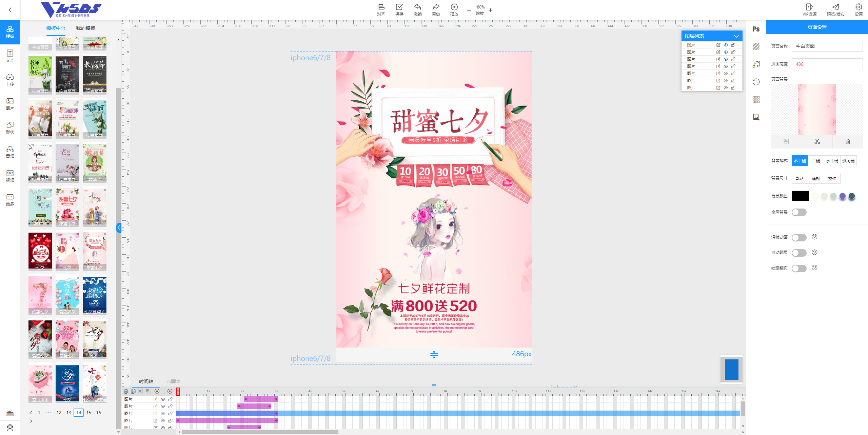Select the 水平铺 background mode button
This screenshot has width=868, height=435.
coord(832,161)
